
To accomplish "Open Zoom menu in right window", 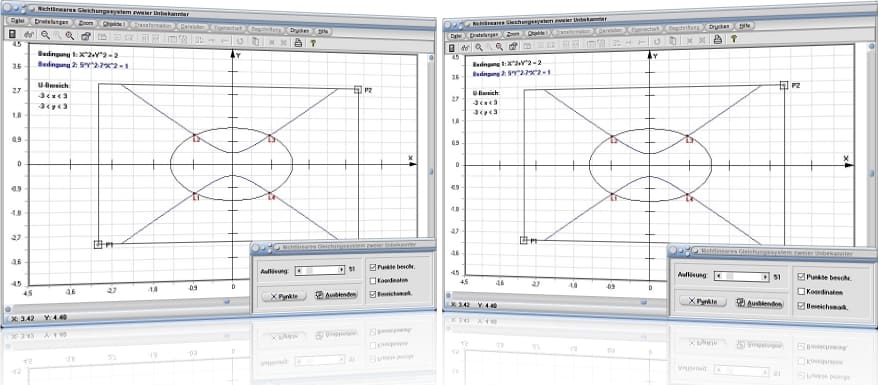I will pyautogui.click(x=512, y=34).
